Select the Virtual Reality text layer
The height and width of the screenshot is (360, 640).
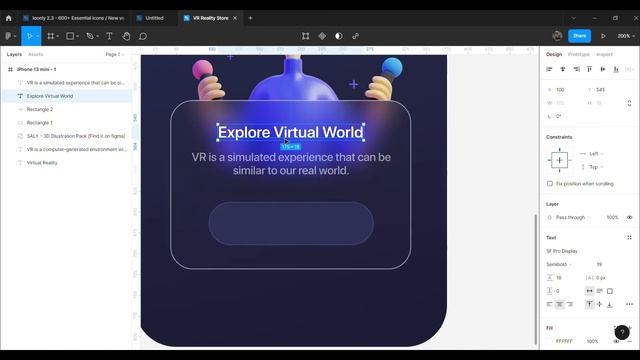[66, 162]
